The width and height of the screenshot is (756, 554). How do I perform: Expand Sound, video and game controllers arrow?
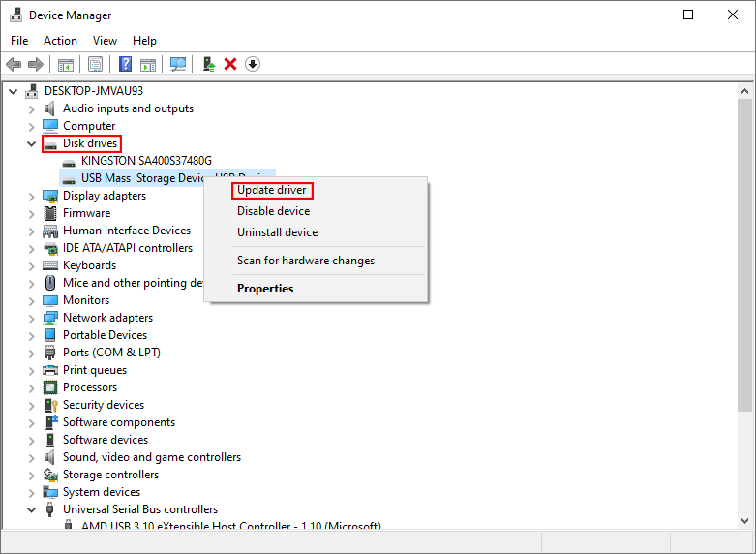click(x=31, y=457)
